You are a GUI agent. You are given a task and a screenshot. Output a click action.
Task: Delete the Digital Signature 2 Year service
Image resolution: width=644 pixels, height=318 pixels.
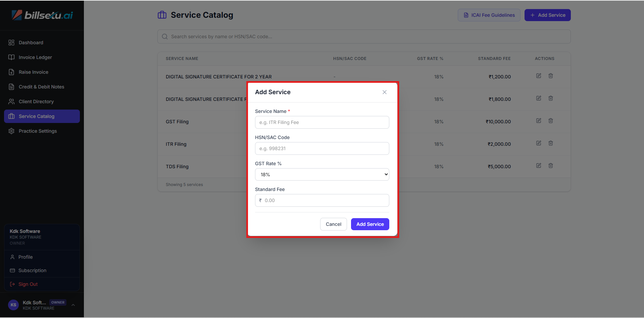click(550, 76)
